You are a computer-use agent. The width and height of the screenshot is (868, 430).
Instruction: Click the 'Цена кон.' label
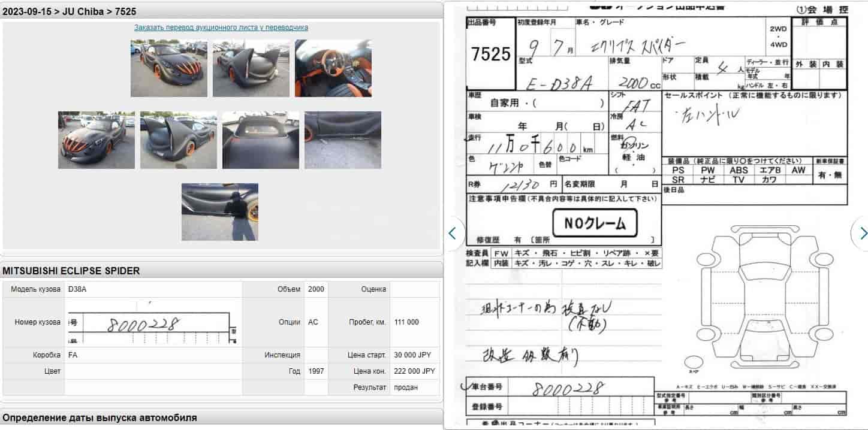point(370,371)
